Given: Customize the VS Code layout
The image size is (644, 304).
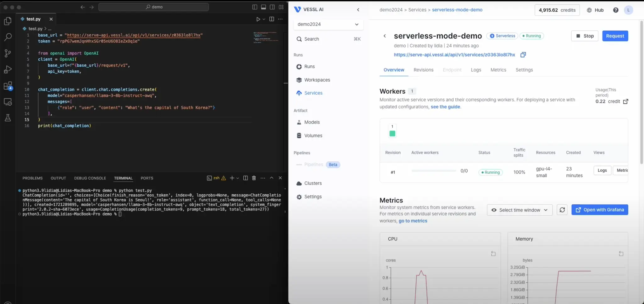Looking at the screenshot, I should pyautogui.click(x=281, y=7).
